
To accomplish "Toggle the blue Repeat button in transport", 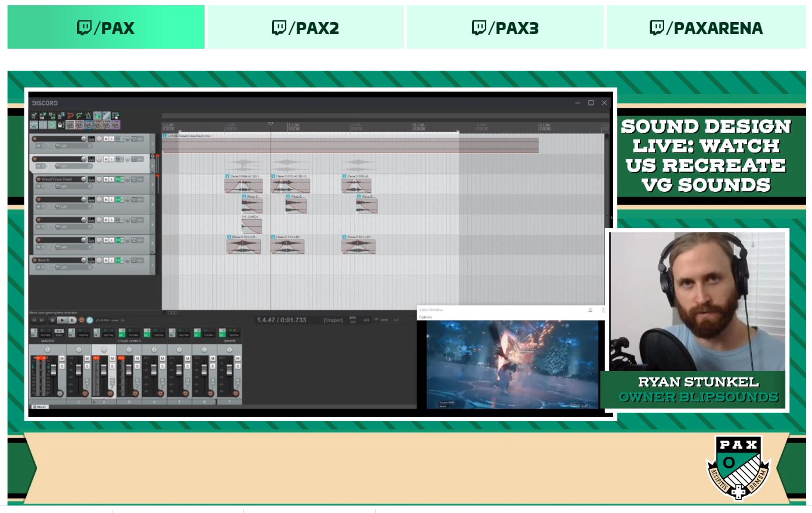I will coord(90,321).
